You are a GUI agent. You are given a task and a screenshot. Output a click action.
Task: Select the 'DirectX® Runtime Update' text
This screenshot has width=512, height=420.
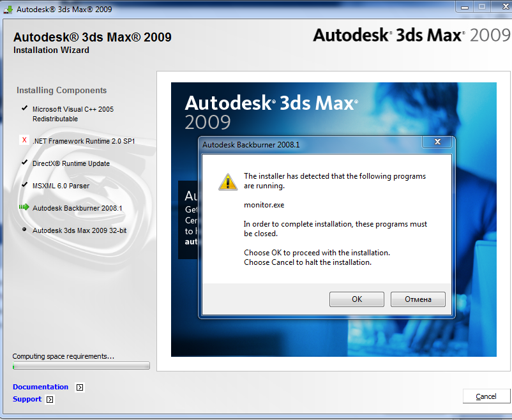coord(71,163)
